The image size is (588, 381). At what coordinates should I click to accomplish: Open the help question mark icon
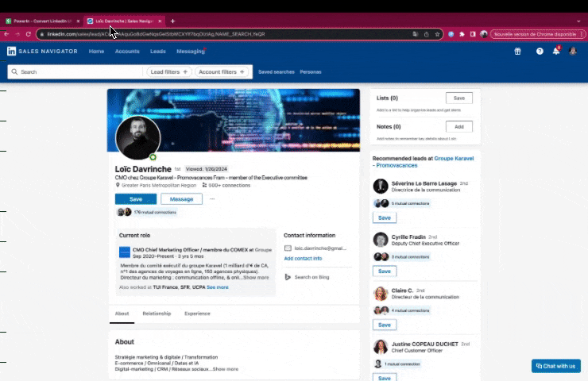[x=540, y=52]
